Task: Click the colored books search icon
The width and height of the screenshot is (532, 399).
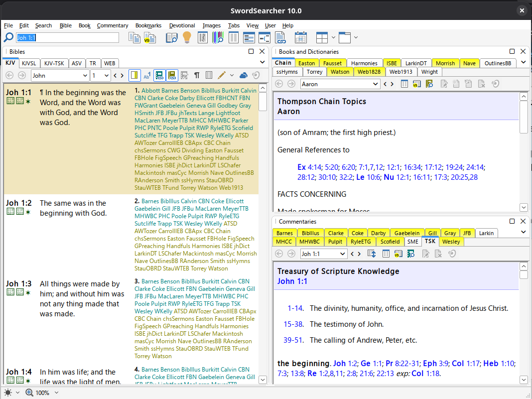Action: tap(218, 37)
